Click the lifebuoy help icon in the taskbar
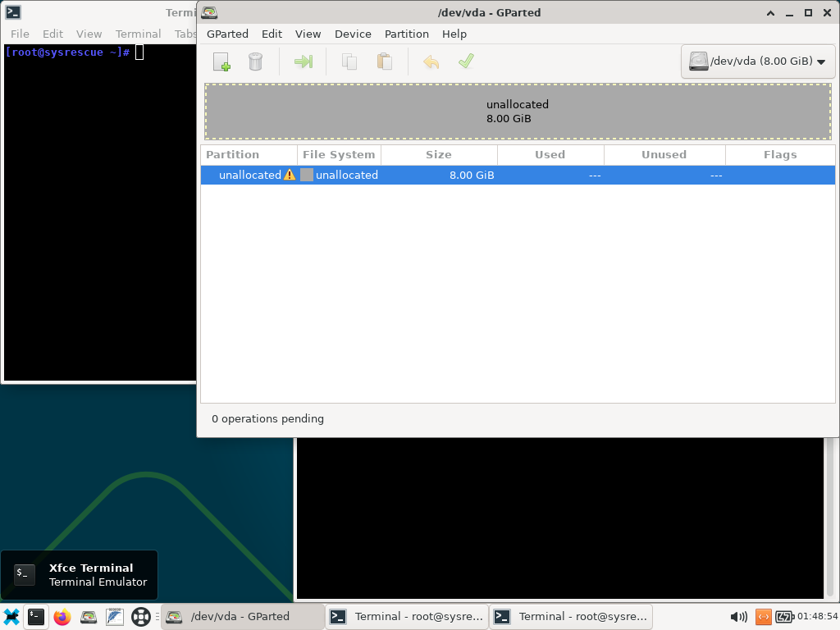The image size is (840, 630). tap(141, 617)
